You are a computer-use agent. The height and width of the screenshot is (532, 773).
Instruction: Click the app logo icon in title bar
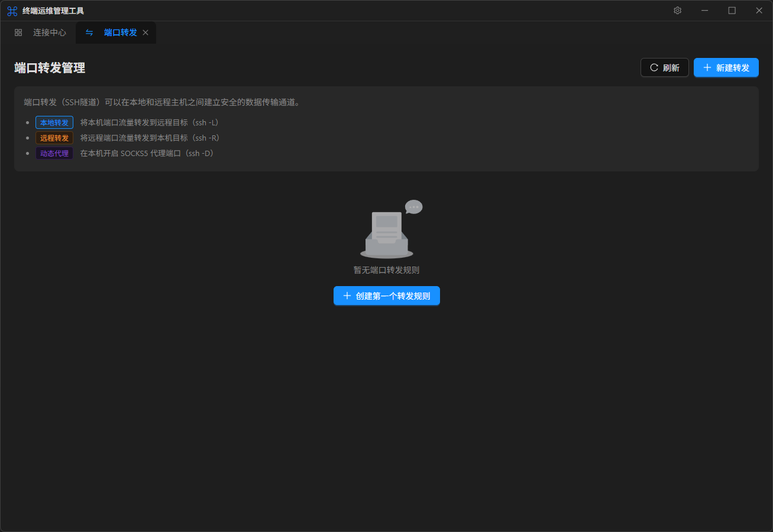(x=12, y=11)
